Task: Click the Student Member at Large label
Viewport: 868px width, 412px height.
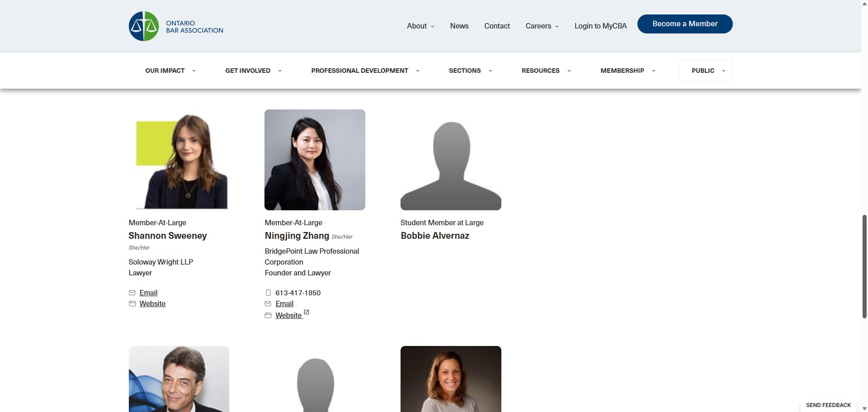Action: point(442,223)
